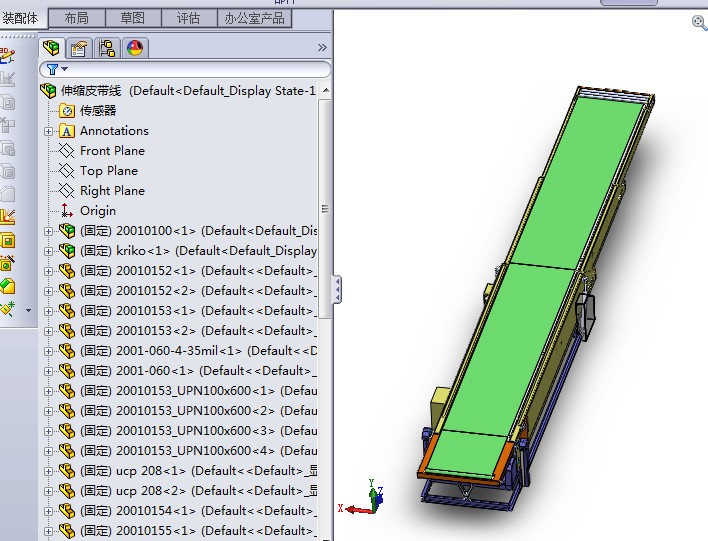Click the tree scrollbar up arrow
This screenshot has height=541, width=708.
326,90
